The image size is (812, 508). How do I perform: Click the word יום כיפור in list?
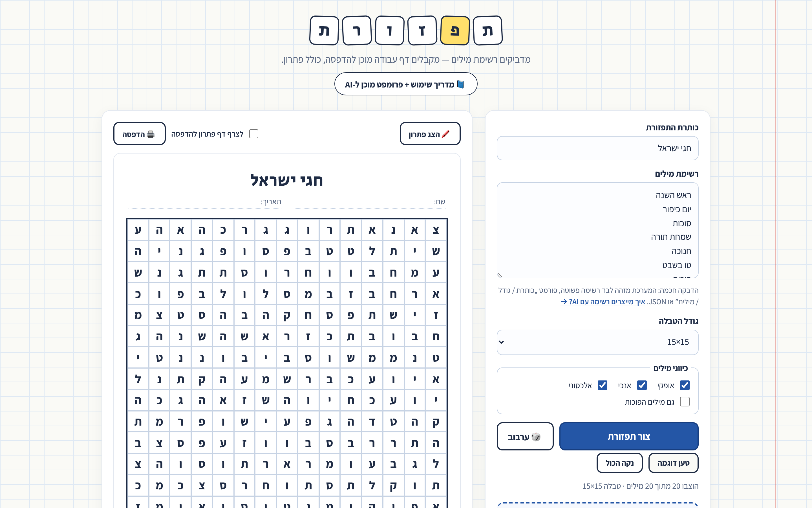677,209
